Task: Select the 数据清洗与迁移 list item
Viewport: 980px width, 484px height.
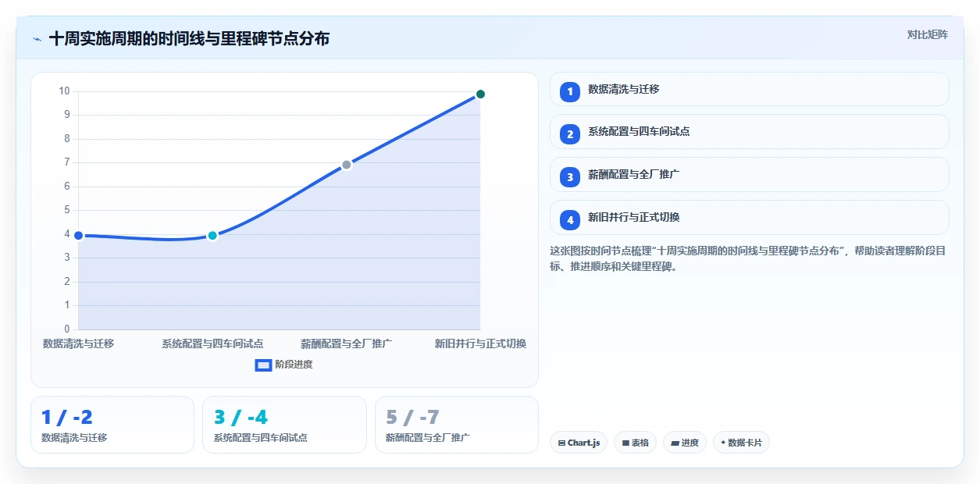Action: 750,89
